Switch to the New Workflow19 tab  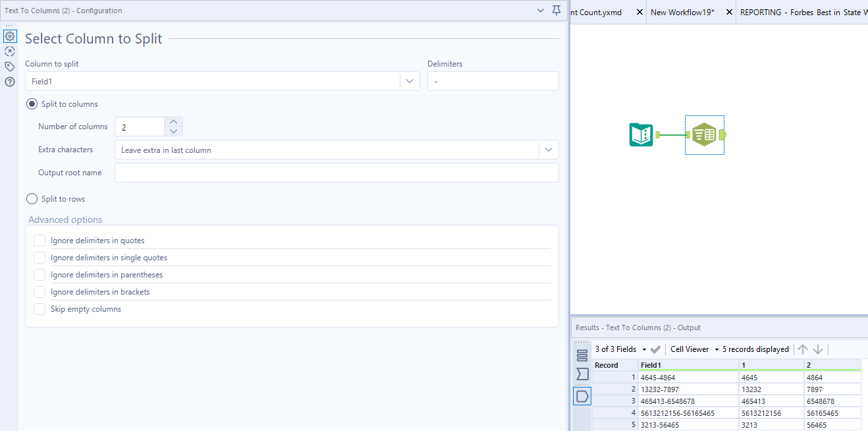click(x=682, y=12)
